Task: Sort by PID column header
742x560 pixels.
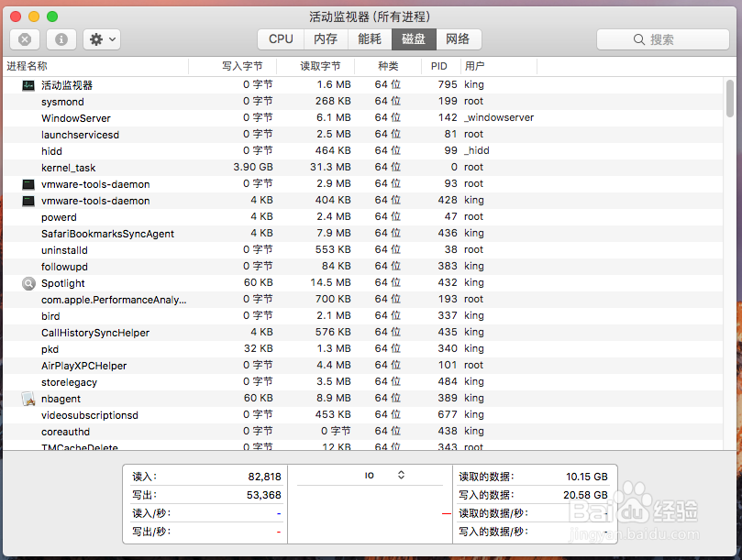Action: tap(439, 66)
